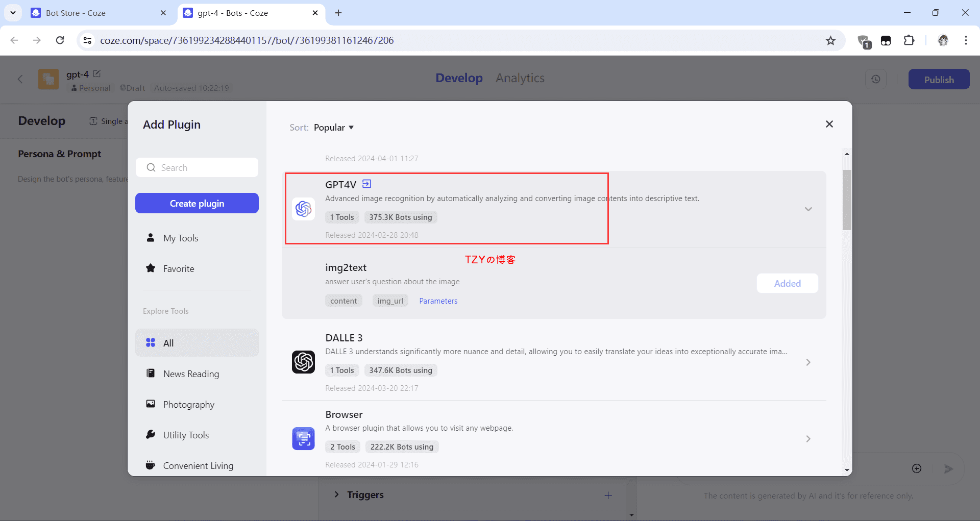Open the News Reading category

(x=190, y=374)
